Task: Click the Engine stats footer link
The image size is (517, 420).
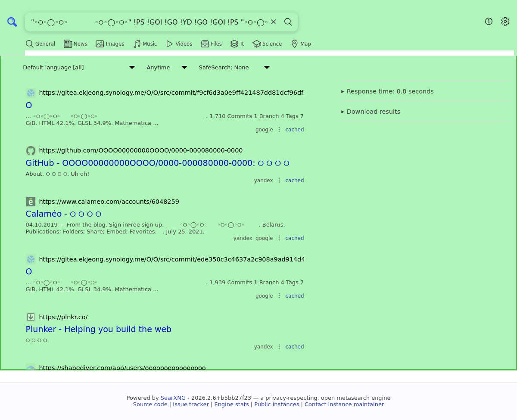Action: click(x=231, y=404)
